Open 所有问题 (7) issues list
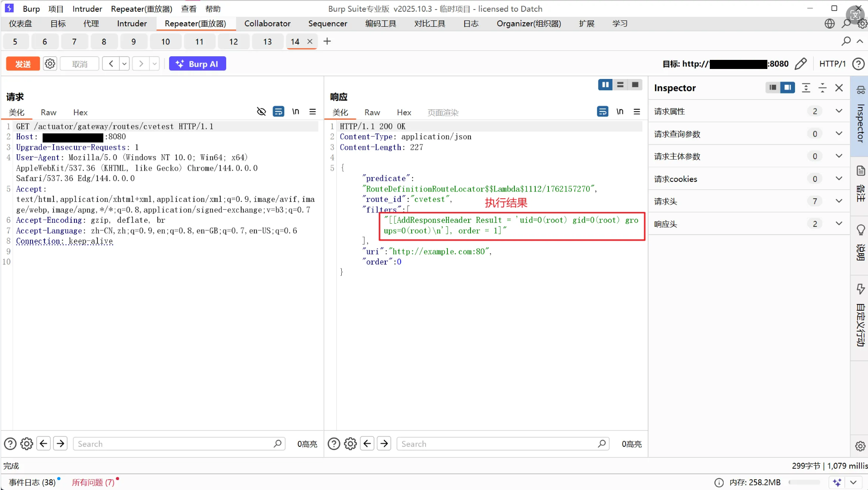 point(93,482)
